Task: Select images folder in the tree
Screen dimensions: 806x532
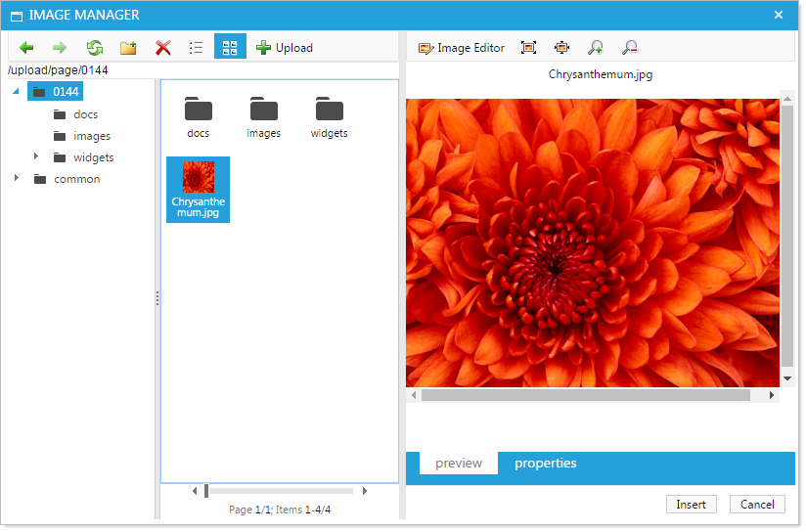Action: (x=82, y=136)
